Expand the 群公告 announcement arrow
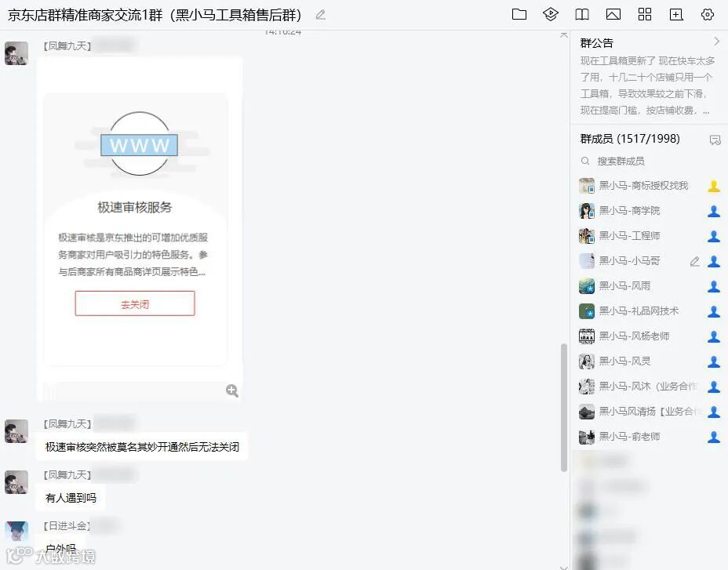This screenshot has height=570, width=728. point(716,42)
